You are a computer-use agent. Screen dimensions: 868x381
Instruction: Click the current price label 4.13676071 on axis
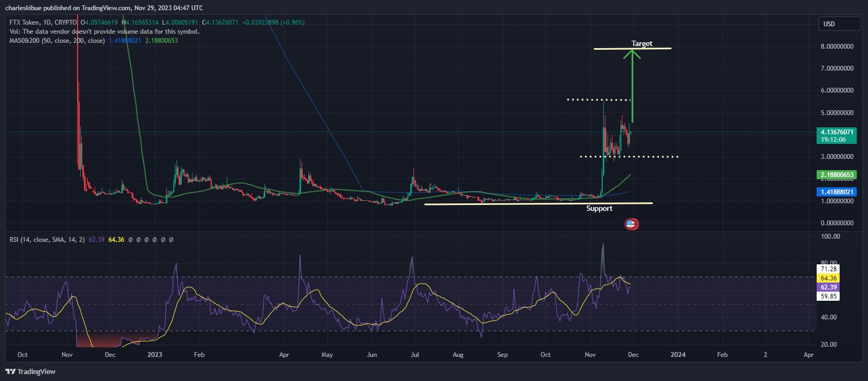coord(837,132)
